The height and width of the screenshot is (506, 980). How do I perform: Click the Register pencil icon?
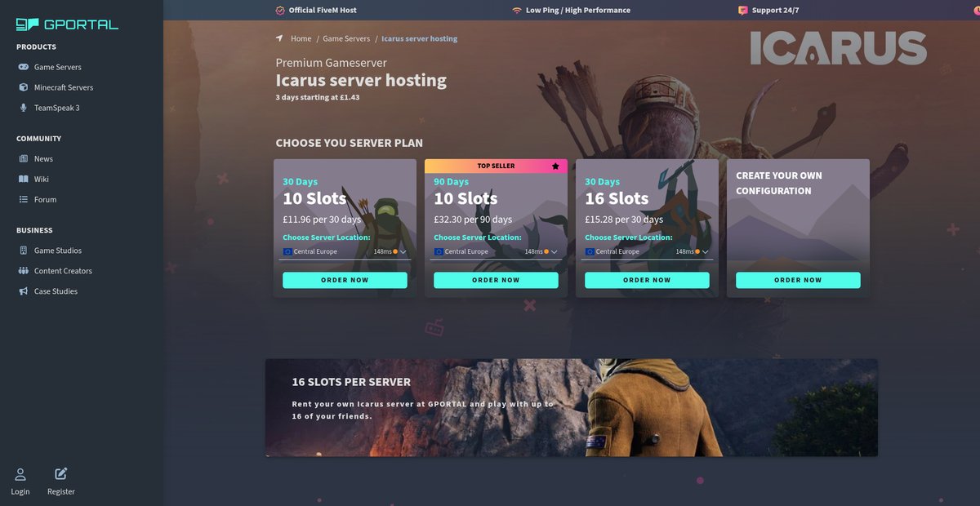point(61,473)
